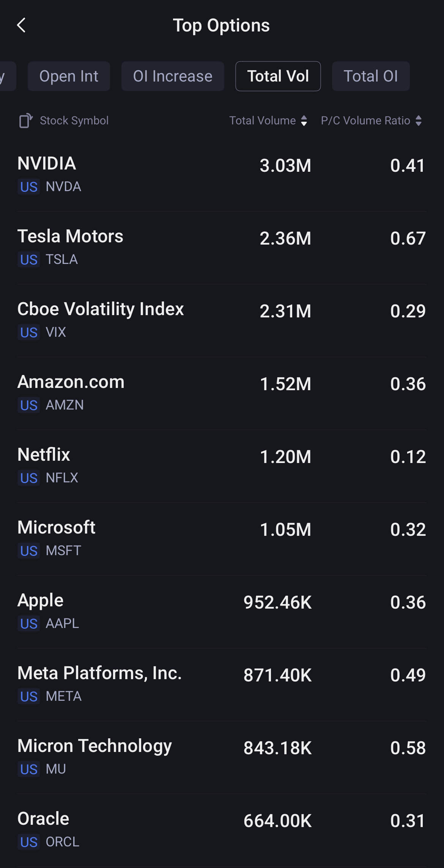Open the Total OI tab

coord(370,76)
